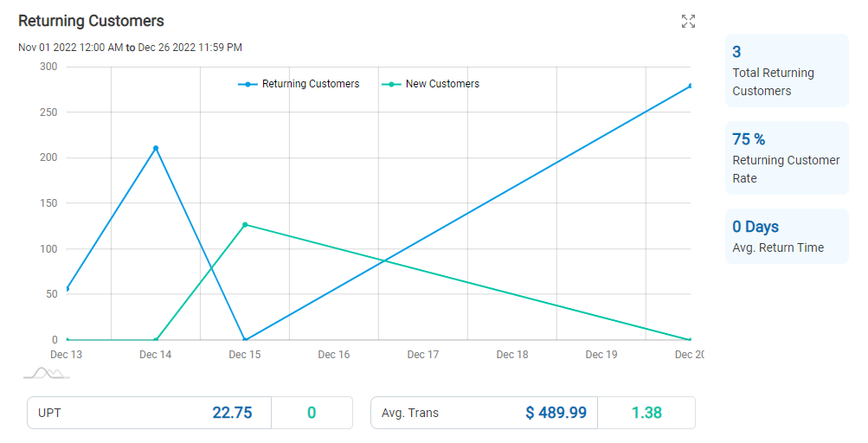
Task: Click the area chart type icon below the chart
Action: (x=47, y=373)
